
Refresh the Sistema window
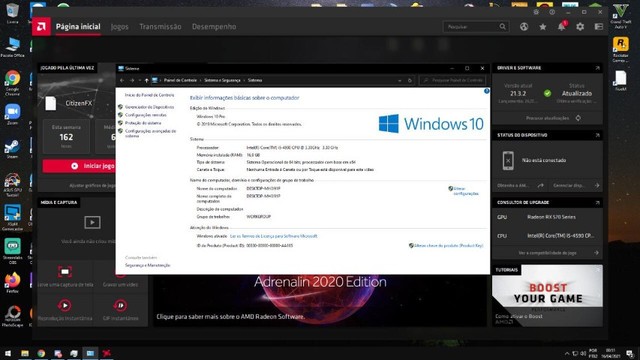point(410,80)
